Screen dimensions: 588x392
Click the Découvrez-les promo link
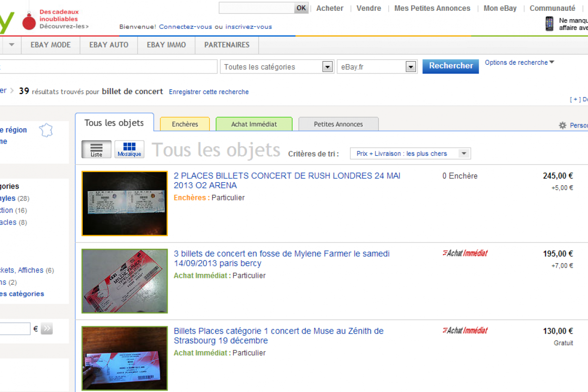[x=64, y=26]
